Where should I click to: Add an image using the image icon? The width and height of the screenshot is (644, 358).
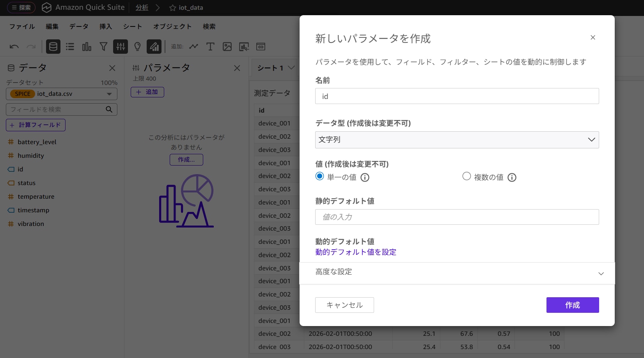227,46
